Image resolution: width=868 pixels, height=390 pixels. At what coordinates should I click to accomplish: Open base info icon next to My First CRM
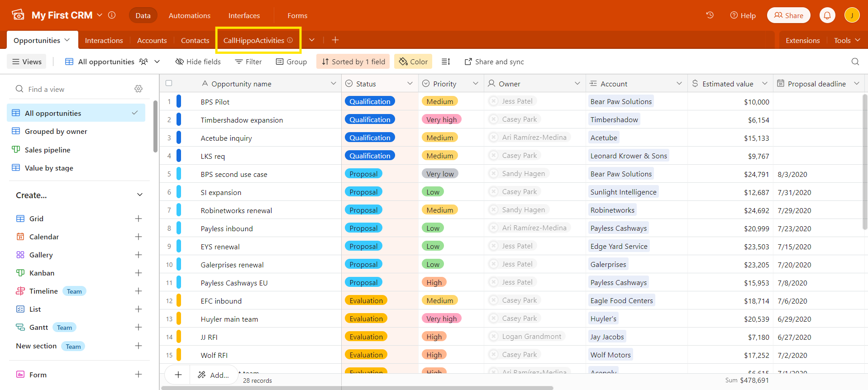pos(112,15)
